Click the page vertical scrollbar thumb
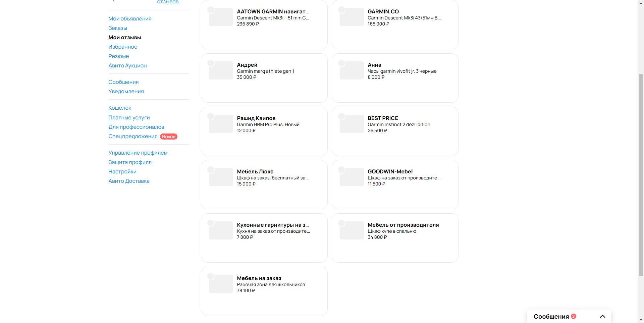644x323 pixels. 641,175
